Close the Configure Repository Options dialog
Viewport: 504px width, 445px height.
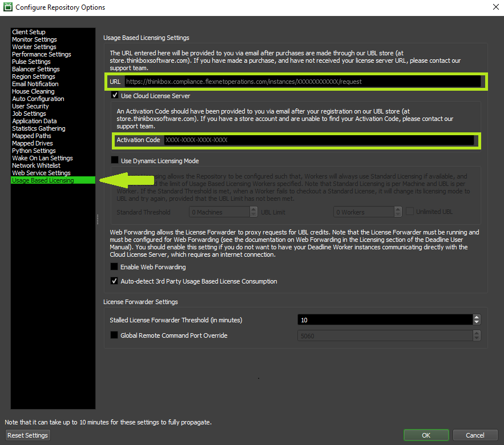tap(496, 7)
